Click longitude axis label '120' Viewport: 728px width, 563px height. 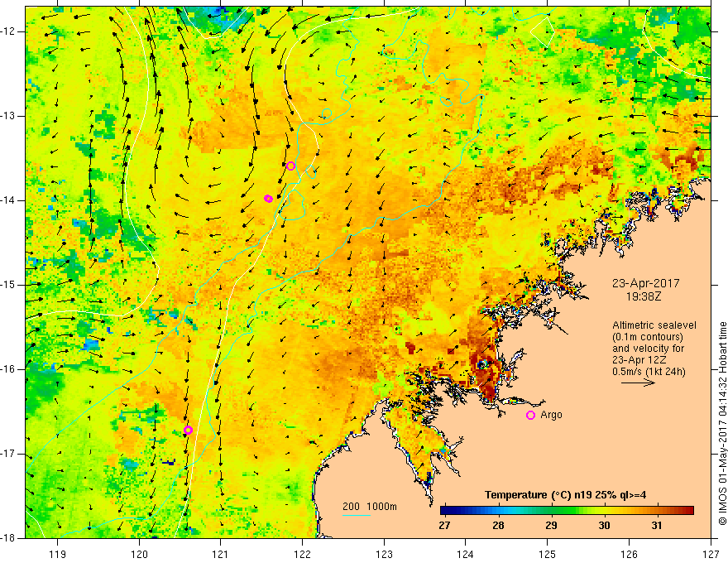(x=139, y=555)
